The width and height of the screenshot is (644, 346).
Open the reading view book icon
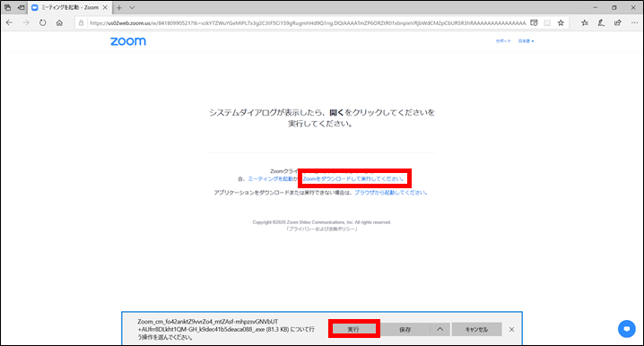[547, 23]
